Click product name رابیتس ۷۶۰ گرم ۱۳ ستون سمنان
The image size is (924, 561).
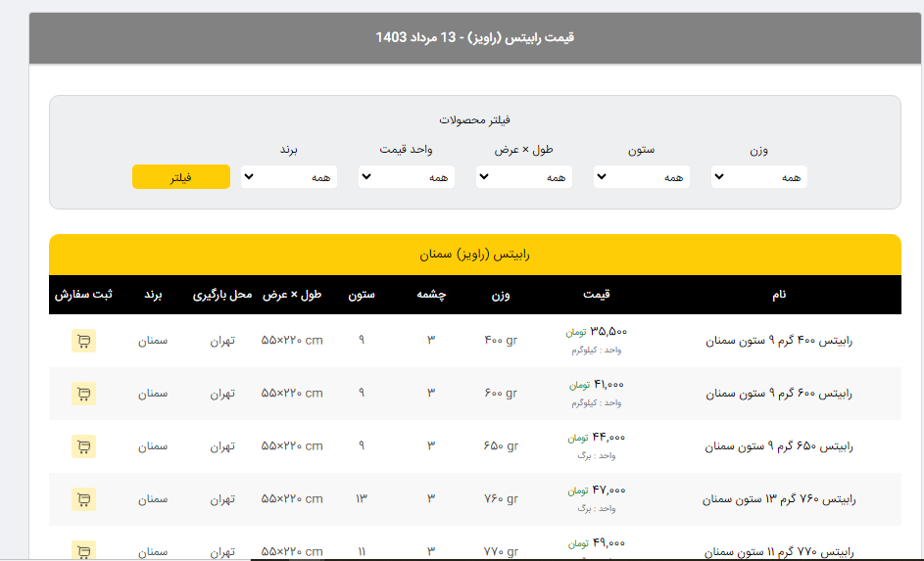click(779, 499)
